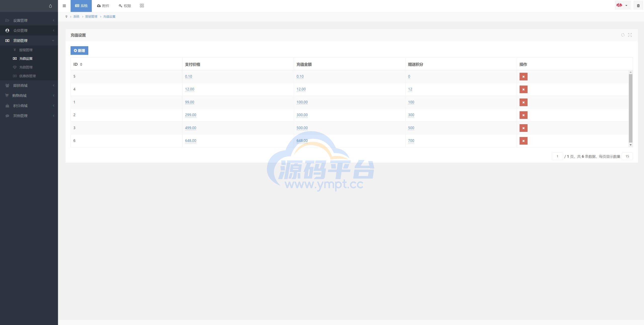This screenshot has height=325, width=644.
Task: Toggle the hamburger menu icon
Action: tap(64, 6)
